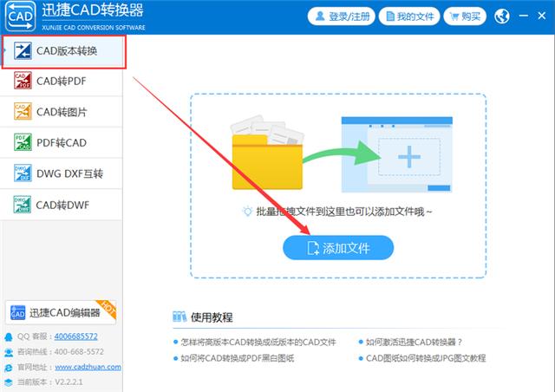Image resolution: width=555 pixels, height=392 pixels.
Task: Click the 使用教程 heading
Action: pos(212,317)
